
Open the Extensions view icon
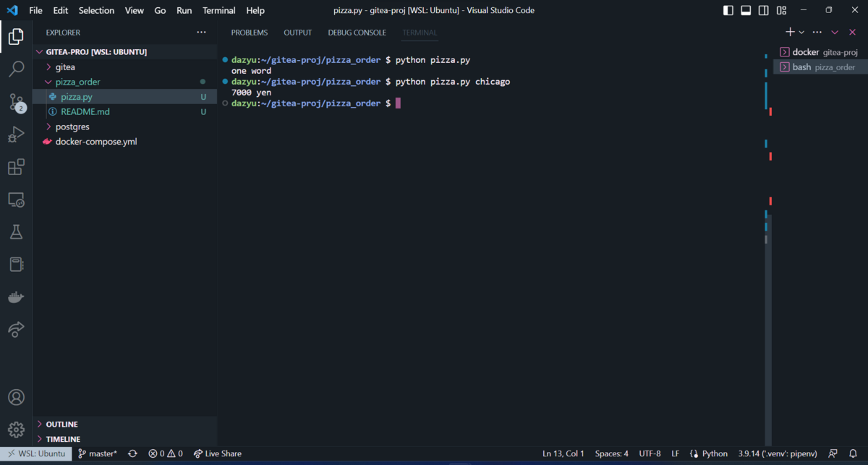coord(16,168)
